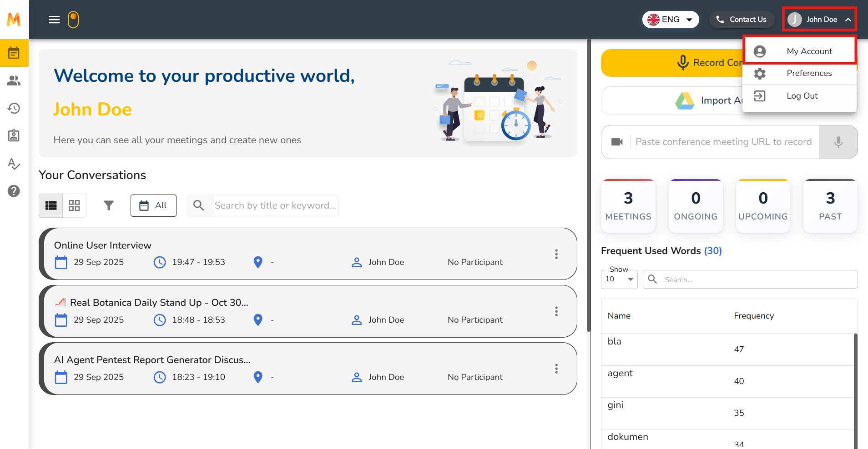Click the filter funnel icon
868x449 pixels.
coord(109,206)
